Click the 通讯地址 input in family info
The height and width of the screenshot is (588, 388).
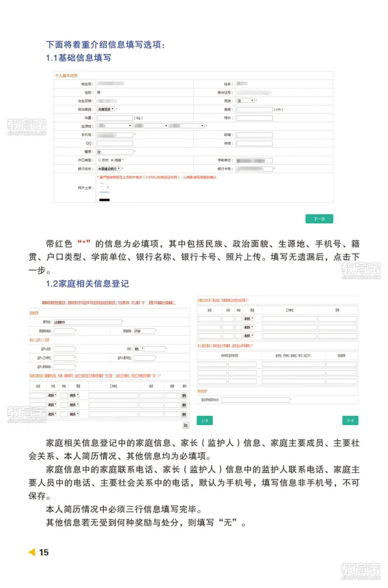(x=88, y=322)
